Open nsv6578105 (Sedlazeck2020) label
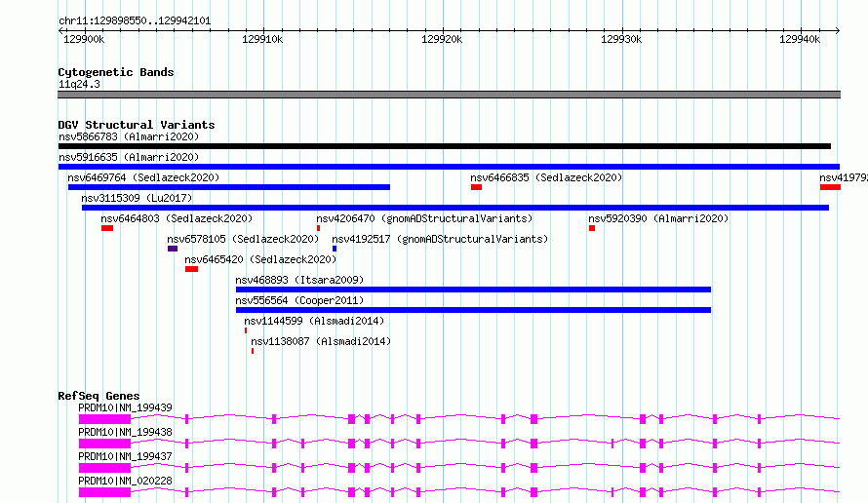The height and width of the screenshot is (503, 868). tap(243, 239)
